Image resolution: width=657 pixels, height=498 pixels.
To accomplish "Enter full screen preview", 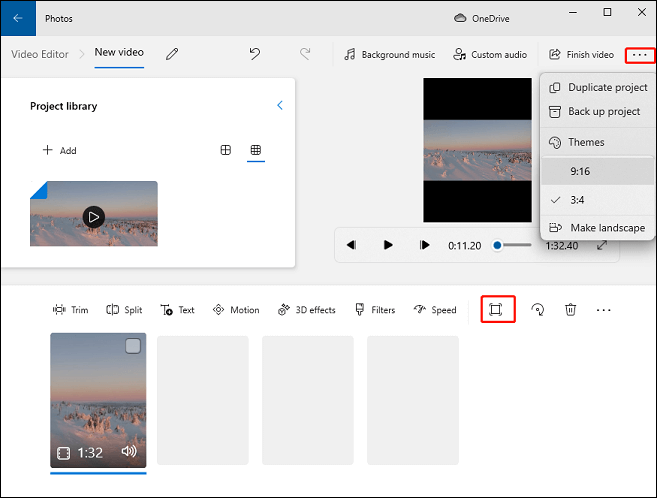I will (602, 245).
